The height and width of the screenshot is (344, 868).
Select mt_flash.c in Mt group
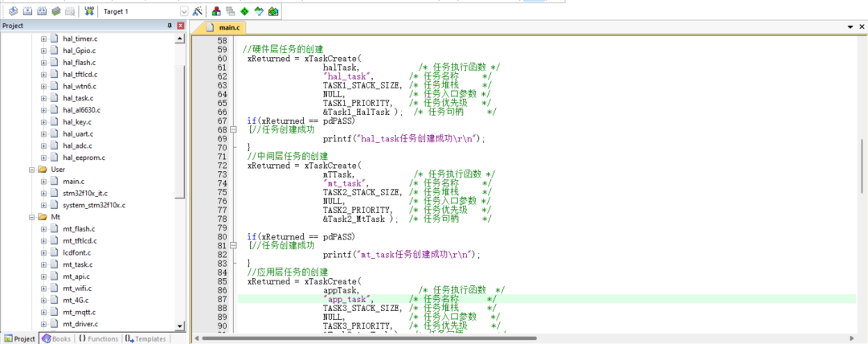pyautogui.click(x=79, y=229)
